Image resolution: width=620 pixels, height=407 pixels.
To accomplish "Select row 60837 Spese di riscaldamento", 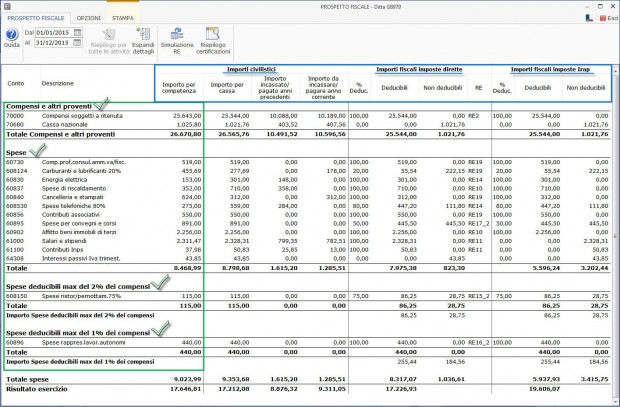I will point(308,188).
